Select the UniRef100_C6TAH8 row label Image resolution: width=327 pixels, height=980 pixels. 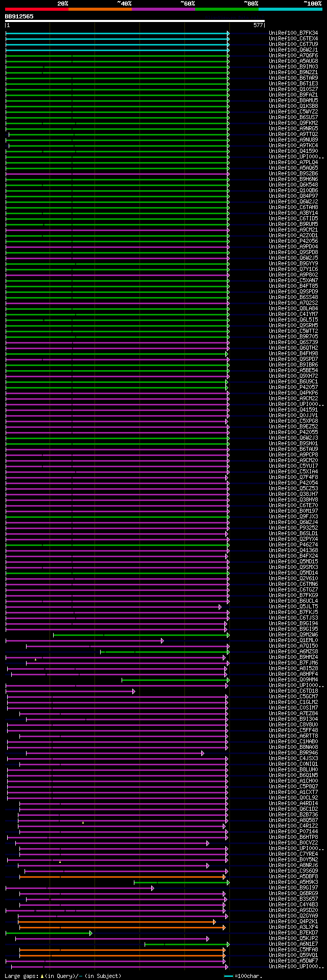(x=293, y=207)
